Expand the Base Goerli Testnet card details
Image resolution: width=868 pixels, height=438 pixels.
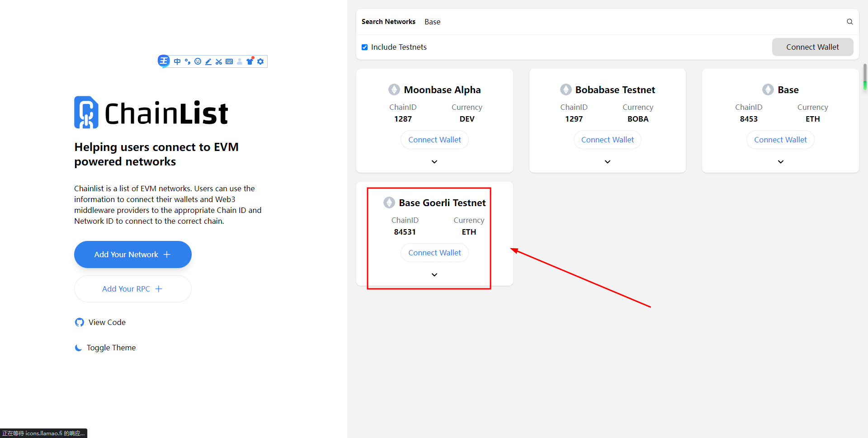click(x=434, y=275)
